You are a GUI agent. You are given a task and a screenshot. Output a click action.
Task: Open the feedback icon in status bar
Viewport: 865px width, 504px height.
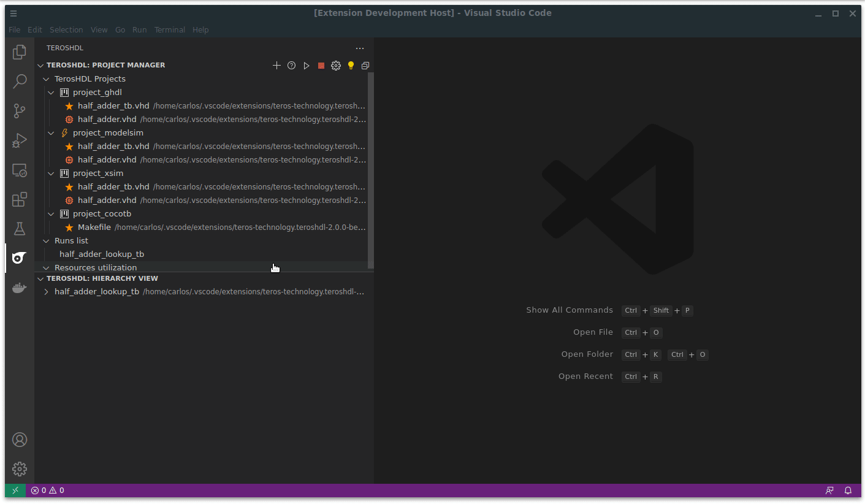(829, 491)
